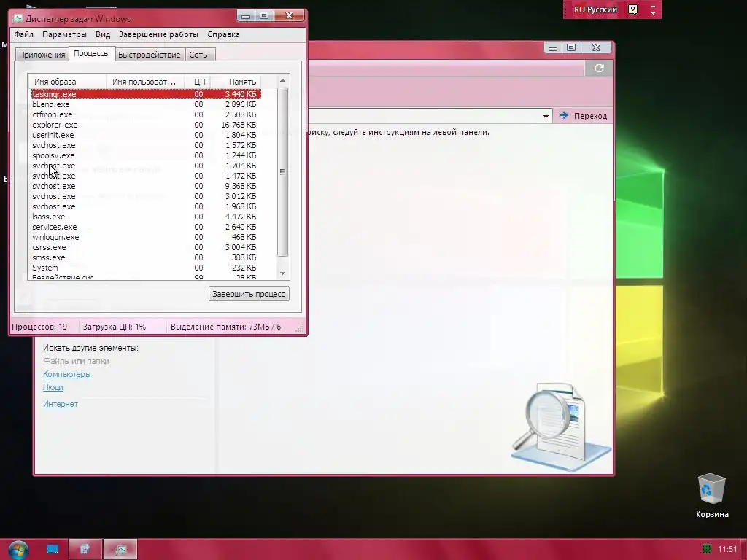747x560 pixels.
Task: Open the Справка menu
Action: pyautogui.click(x=223, y=34)
